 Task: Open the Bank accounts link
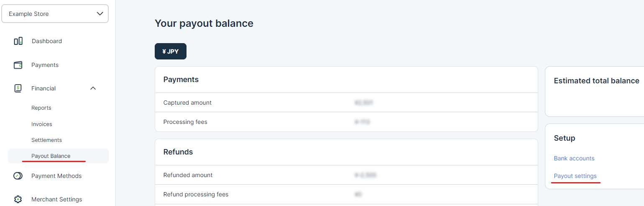point(574,158)
